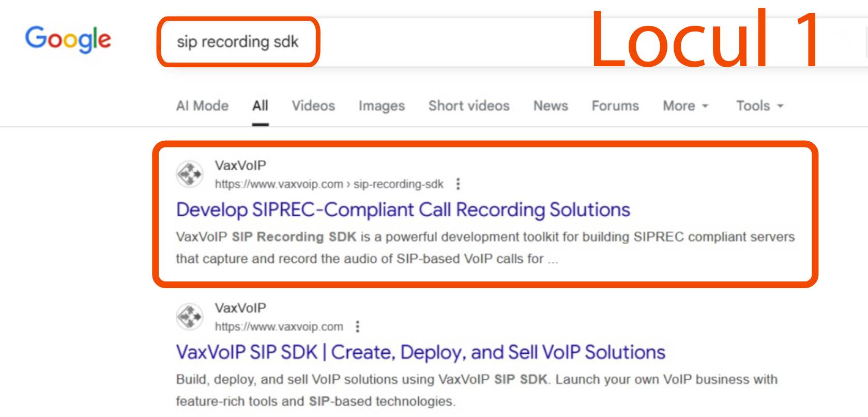Open the 'VaxVoIP SIP SDK | Create, Deploy' link

[420, 352]
